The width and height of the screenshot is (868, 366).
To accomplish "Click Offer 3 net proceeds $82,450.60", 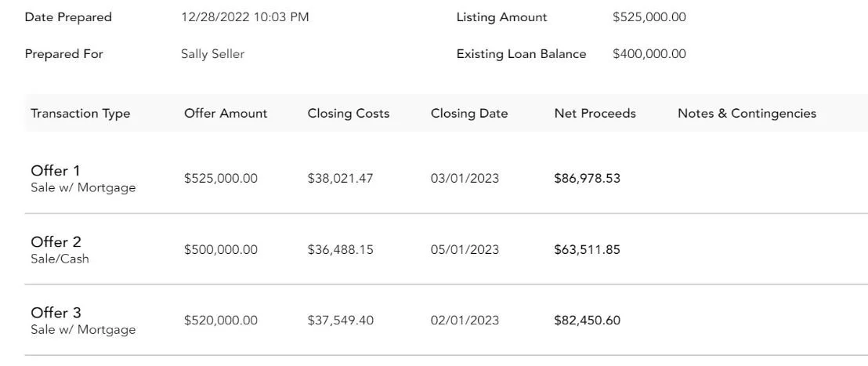I will 586,321.
